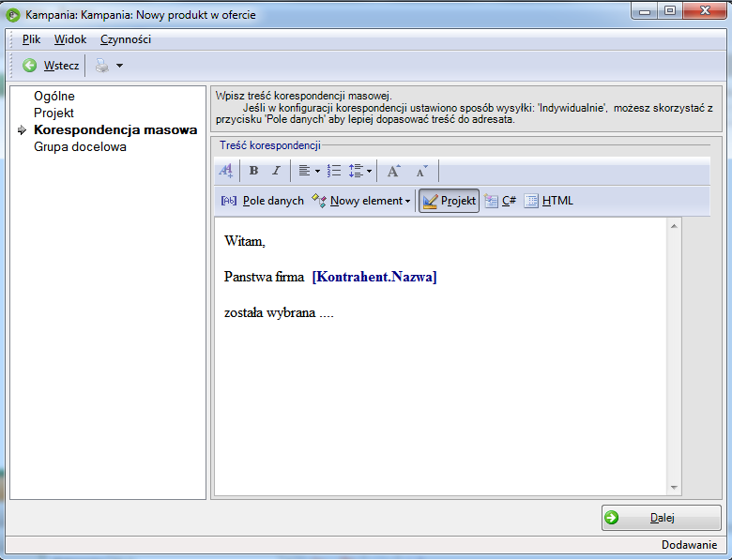This screenshot has width=732, height=560.
Task: Click the editor scrollbar up arrow
Action: tap(674, 226)
